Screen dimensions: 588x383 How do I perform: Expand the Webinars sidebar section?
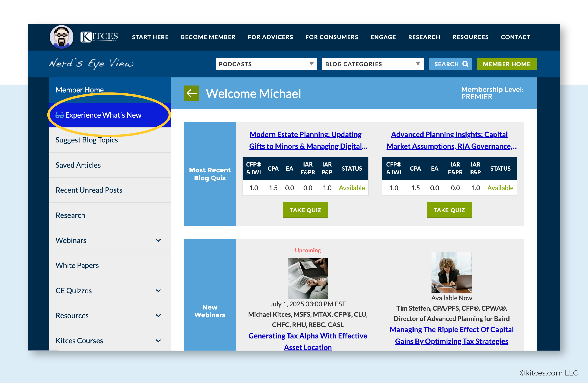(158, 240)
